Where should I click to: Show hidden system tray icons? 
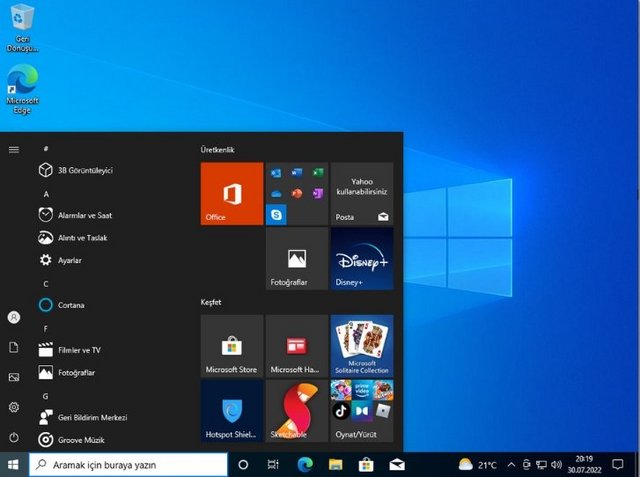click(x=511, y=464)
